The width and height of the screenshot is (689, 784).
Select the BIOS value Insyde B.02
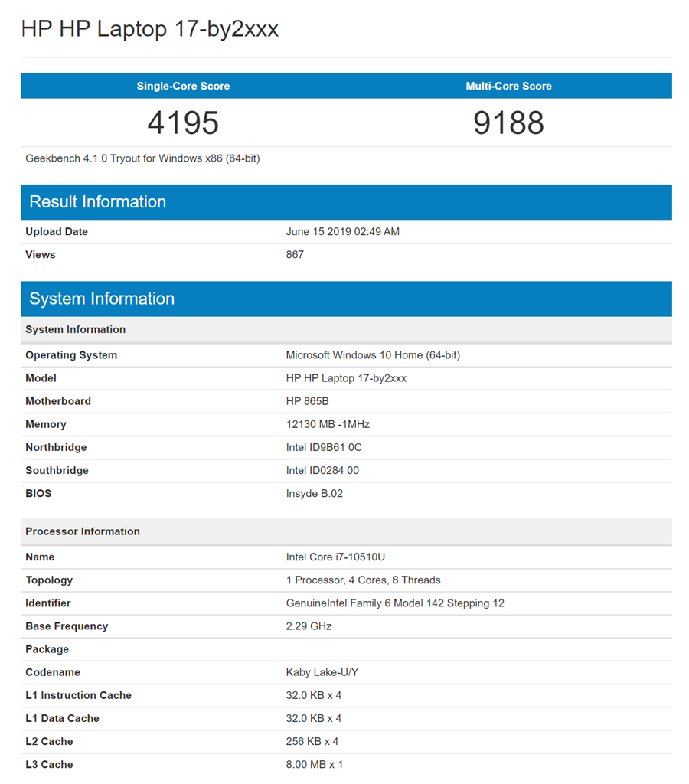point(315,493)
